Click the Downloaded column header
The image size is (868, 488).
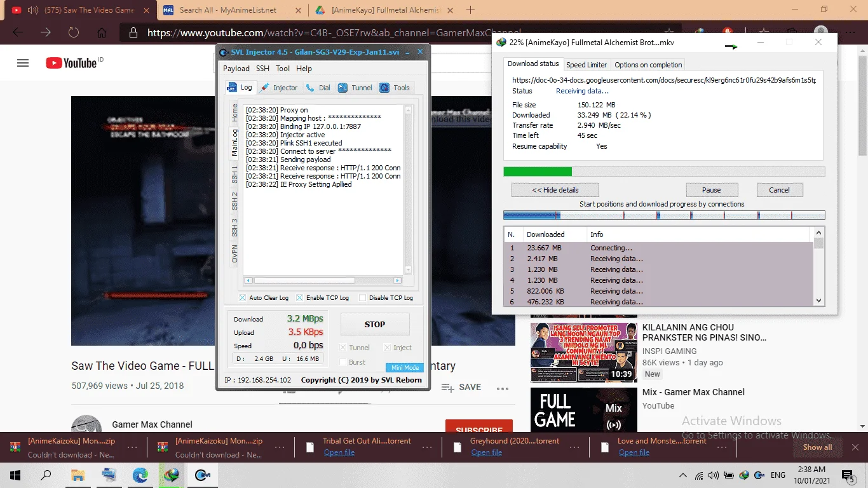[554, 234]
